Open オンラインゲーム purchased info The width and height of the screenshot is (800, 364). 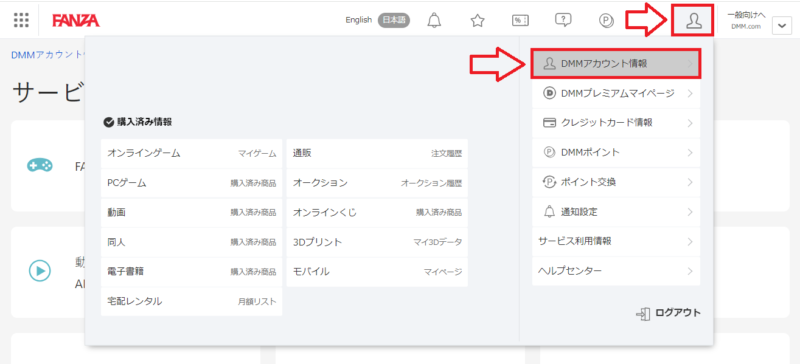(191, 153)
